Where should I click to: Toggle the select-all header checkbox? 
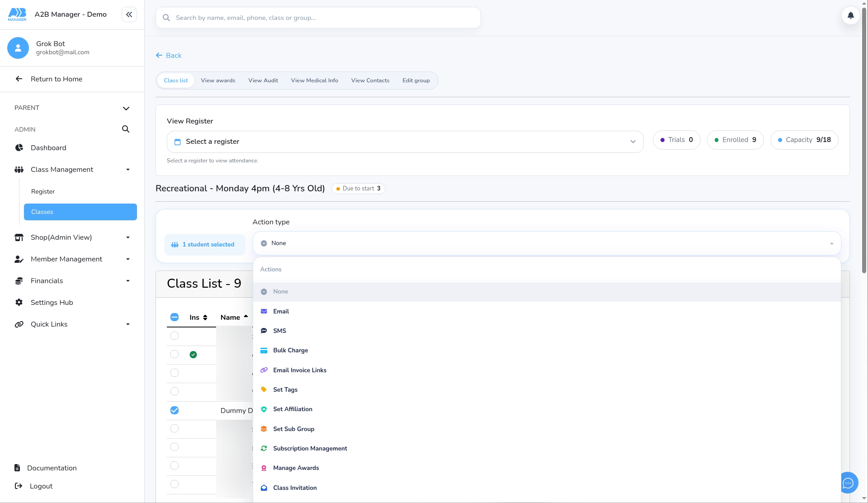point(175,317)
